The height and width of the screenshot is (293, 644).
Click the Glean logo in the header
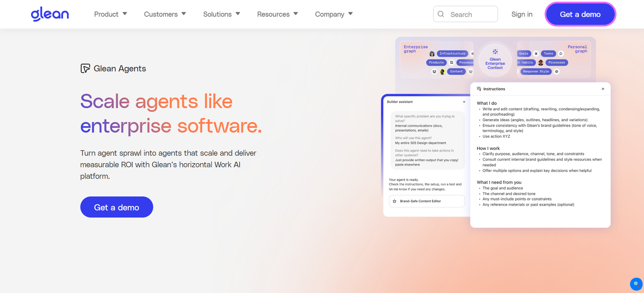[50, 14]
